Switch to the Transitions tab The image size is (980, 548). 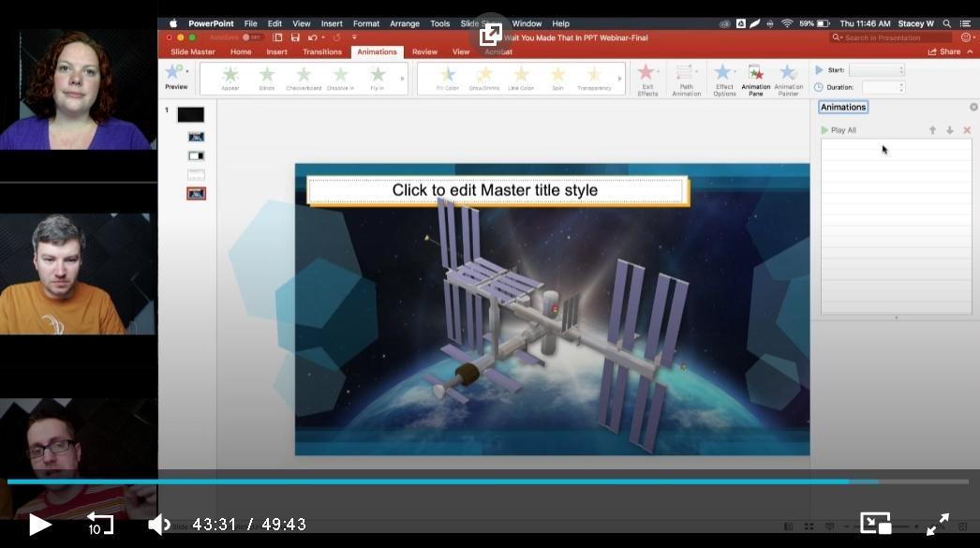pyautogui.click(x=322, y=52)
